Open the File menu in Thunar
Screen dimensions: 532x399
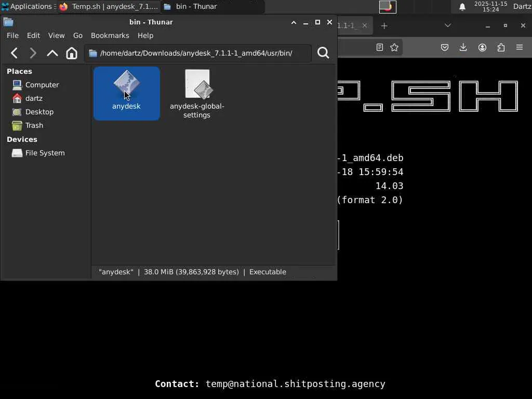pyautogui.click(x=12, y=35)
